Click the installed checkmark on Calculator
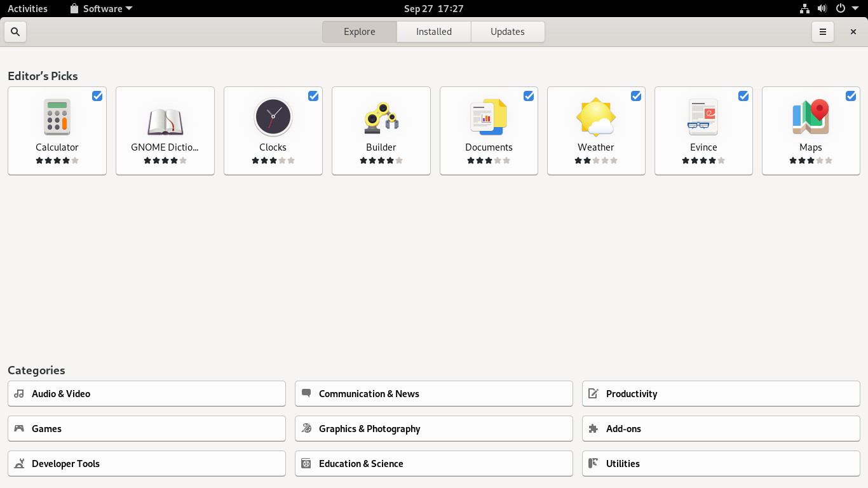Image resolution: width=868 pixels, height=488 pixels. [x=97, y=96]
